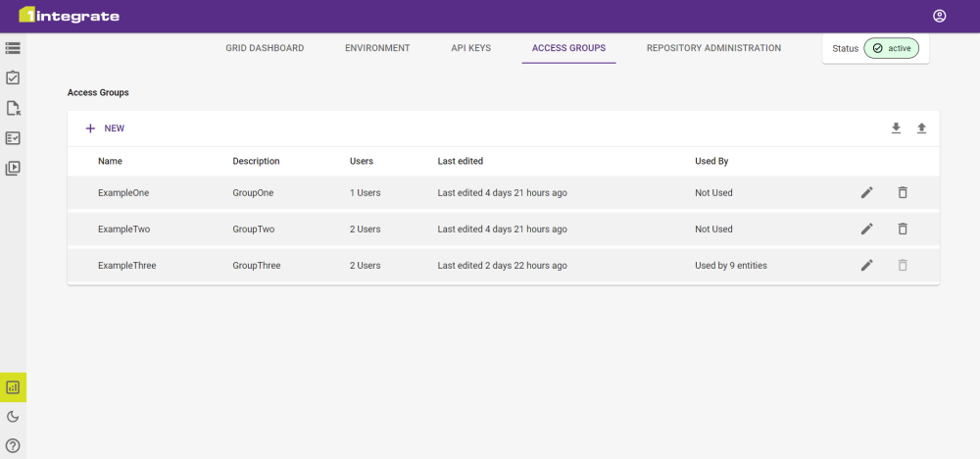Click the 1 Users link for ExampleOne
Viewport: 980px width, 459px height.
pyautogui.click(x=365, y=193)
